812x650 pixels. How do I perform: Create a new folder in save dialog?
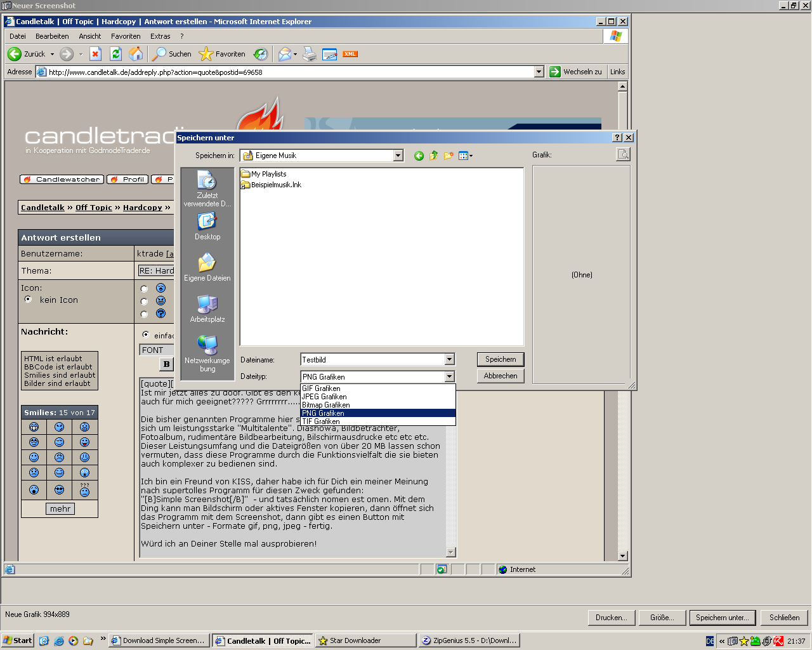point(449,156)
